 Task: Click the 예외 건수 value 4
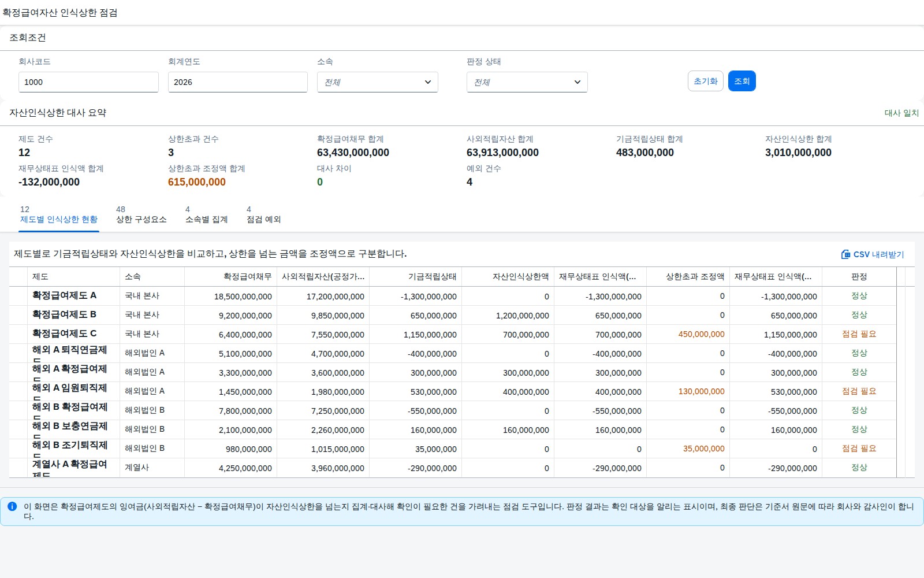point(470,182)
